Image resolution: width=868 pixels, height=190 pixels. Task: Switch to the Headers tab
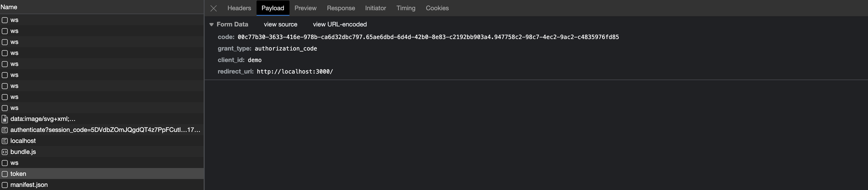coord(239,8)
